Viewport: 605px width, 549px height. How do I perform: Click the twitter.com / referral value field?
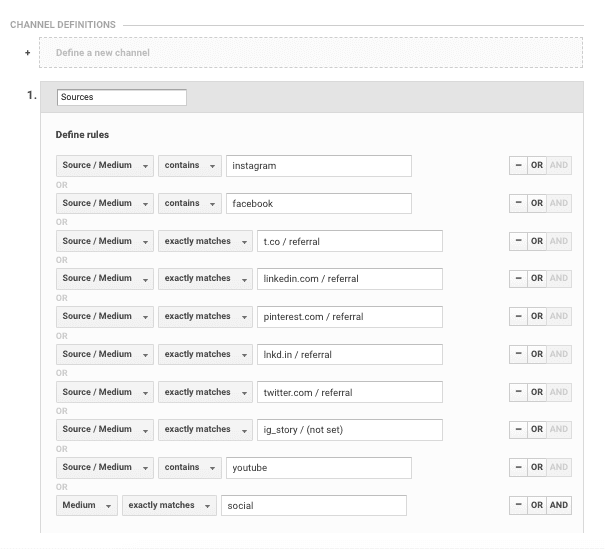[350, 392]
